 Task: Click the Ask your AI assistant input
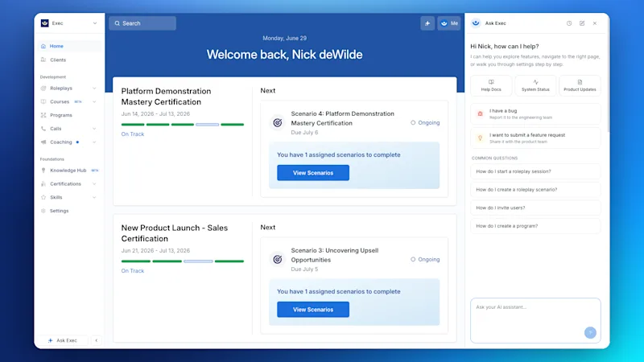coord(535,320)
